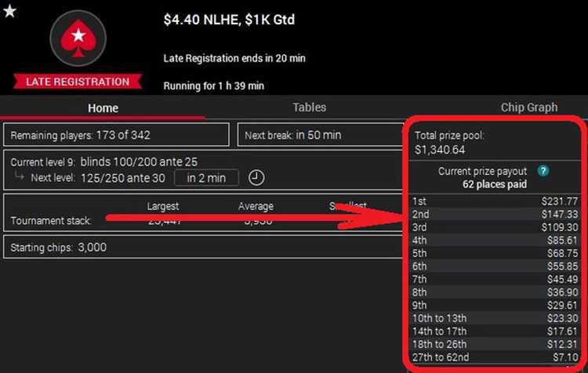Select the 4th place $85.61 payout row

click(495, 241)
